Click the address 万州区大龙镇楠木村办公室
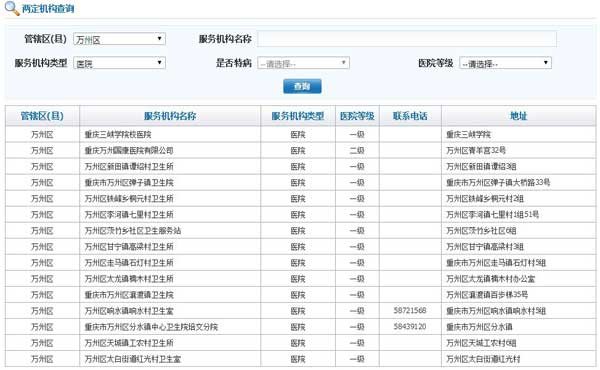 [x=491, y=279]
